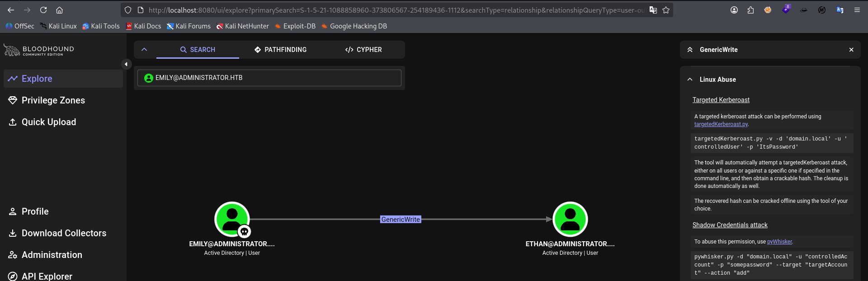Viewport: 868px width, 281px height.
Task: Open the OffSec bookmark
Action: [x=20, y=26]
